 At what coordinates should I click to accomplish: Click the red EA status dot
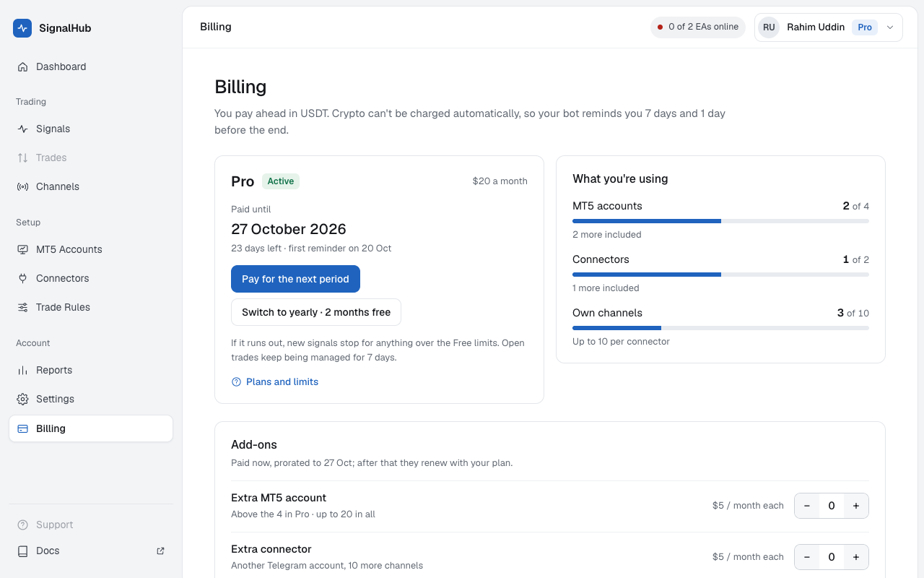click(x=660, y=27)
